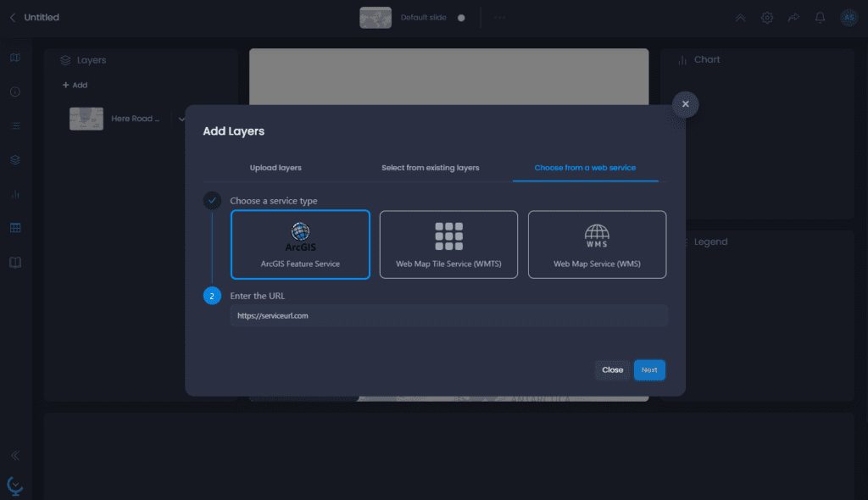Close the Add Layers dialog with X
Image resolution: width=868 pixels, height=500 pixels.
(x=685, y=104)
